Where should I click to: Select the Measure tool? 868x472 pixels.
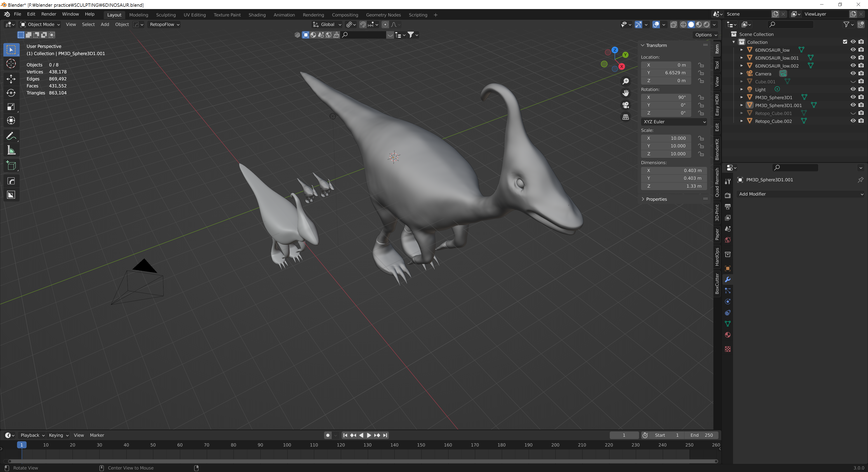[11, 150]
